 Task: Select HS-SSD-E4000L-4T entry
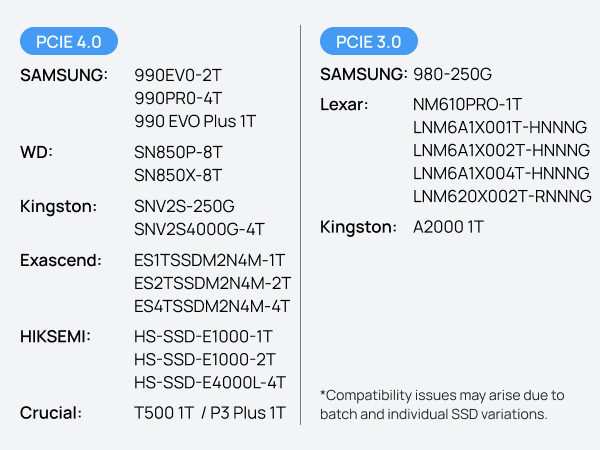pos(210,382)
